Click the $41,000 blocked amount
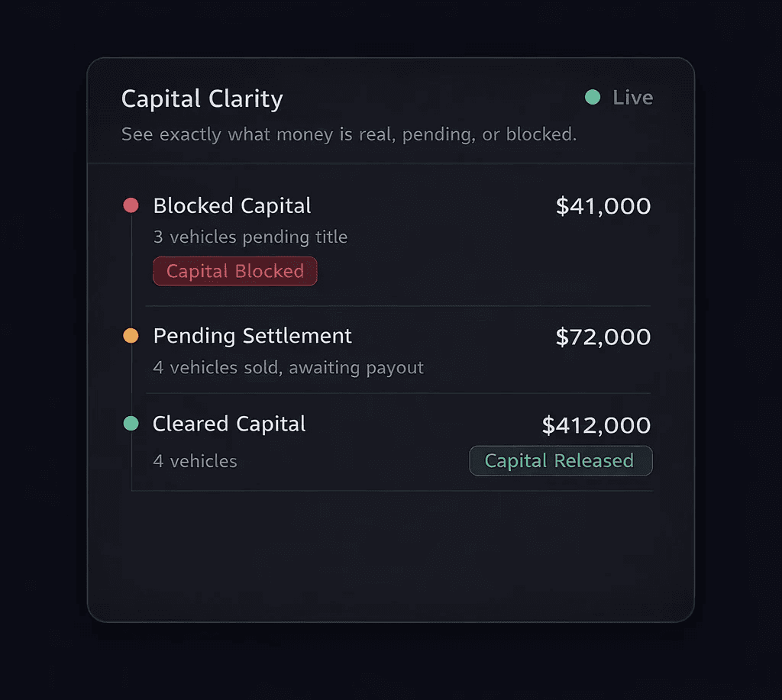Viewport: 782px width, 700px height. [603, 206]
